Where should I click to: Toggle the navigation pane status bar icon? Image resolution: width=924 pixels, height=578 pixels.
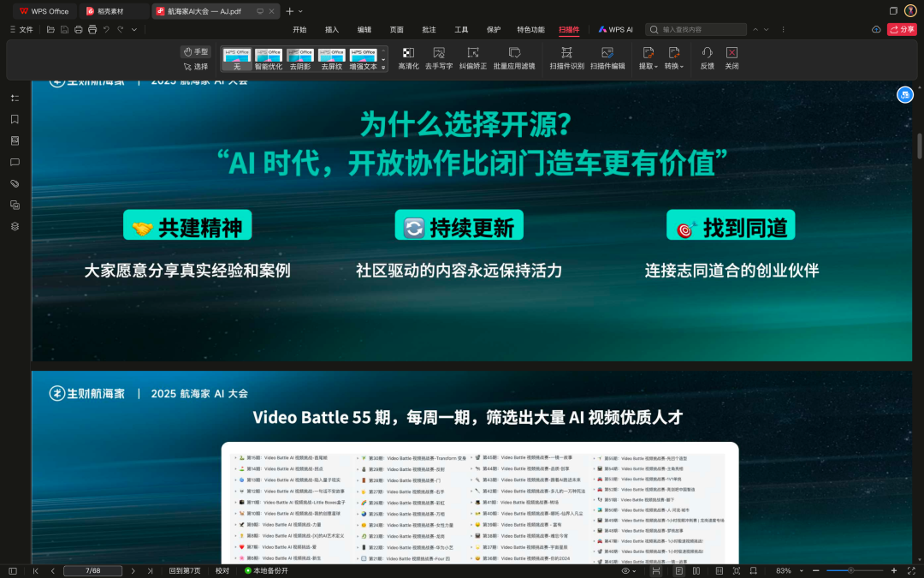point(12,571)
